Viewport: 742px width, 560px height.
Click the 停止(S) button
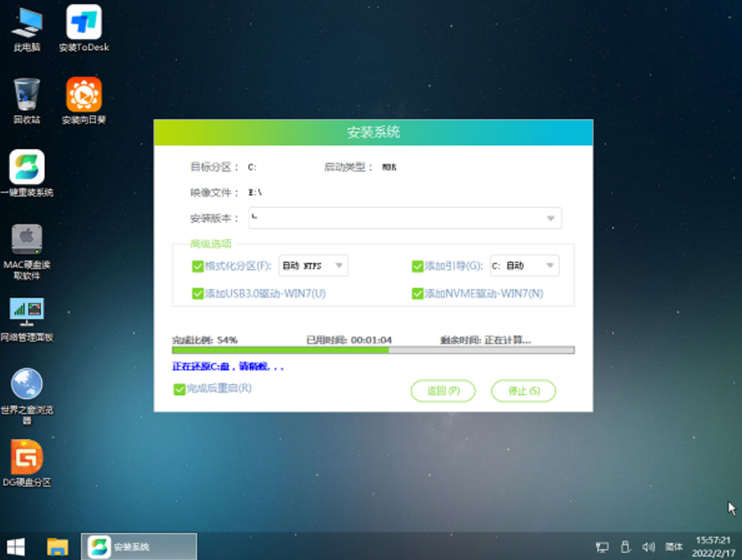[524, 391]
